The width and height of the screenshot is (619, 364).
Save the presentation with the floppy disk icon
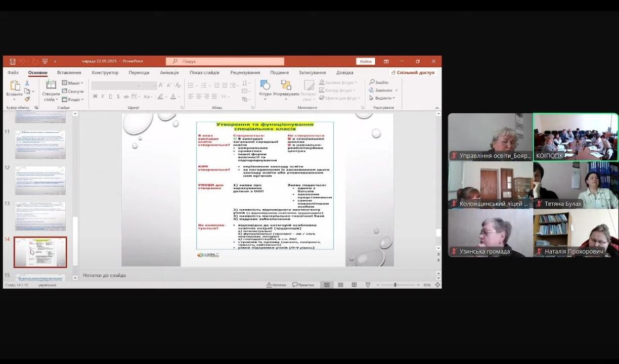click(13, 61)
